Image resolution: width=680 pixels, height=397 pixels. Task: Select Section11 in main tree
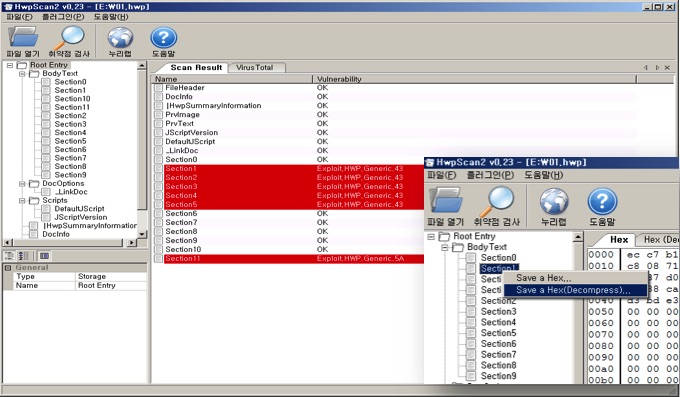click(72, 107)
